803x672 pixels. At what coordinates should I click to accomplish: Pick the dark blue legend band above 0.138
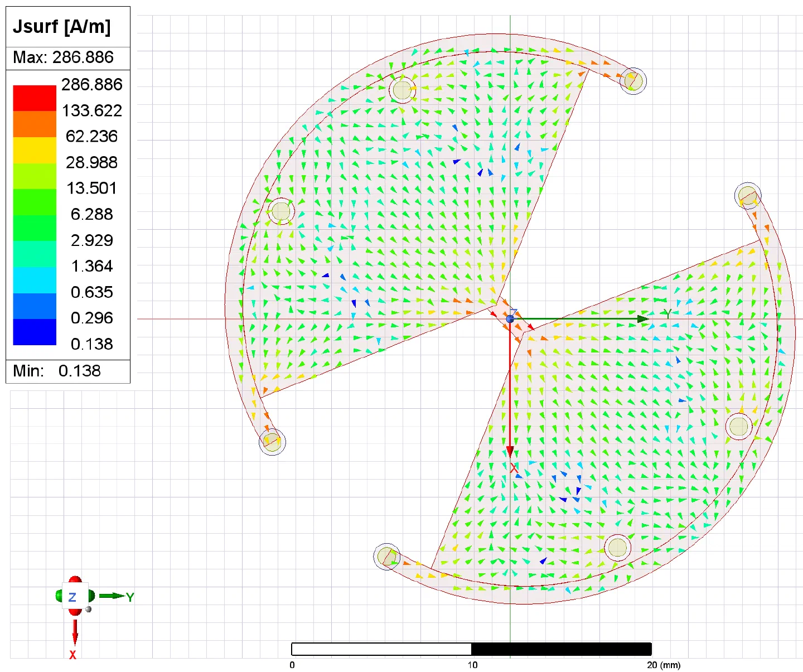point(35,332)
